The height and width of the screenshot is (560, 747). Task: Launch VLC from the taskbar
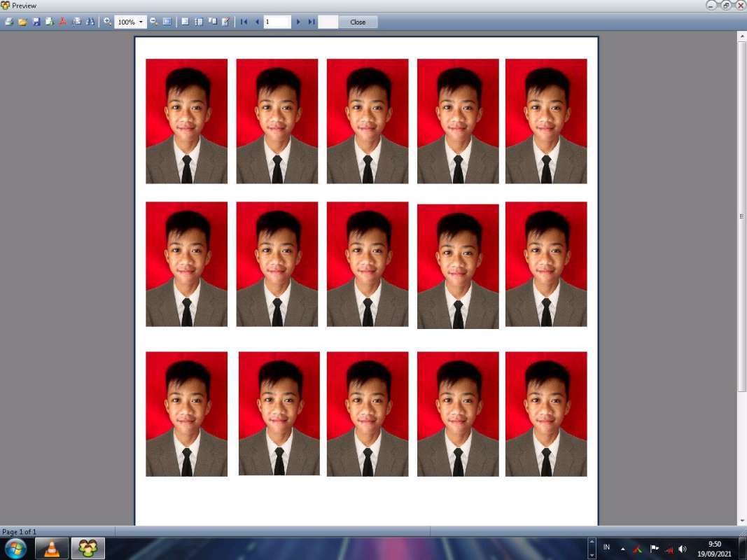click(x=51, y=548)
